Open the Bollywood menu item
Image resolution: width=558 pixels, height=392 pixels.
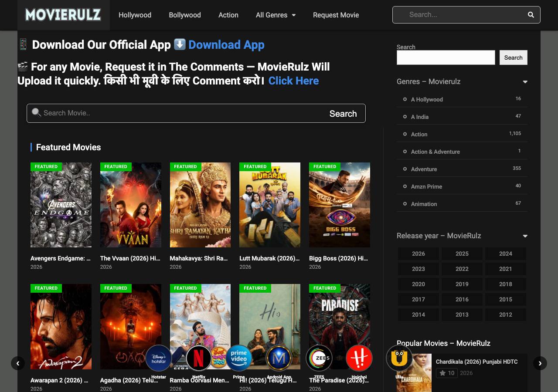tap(185, 15)
